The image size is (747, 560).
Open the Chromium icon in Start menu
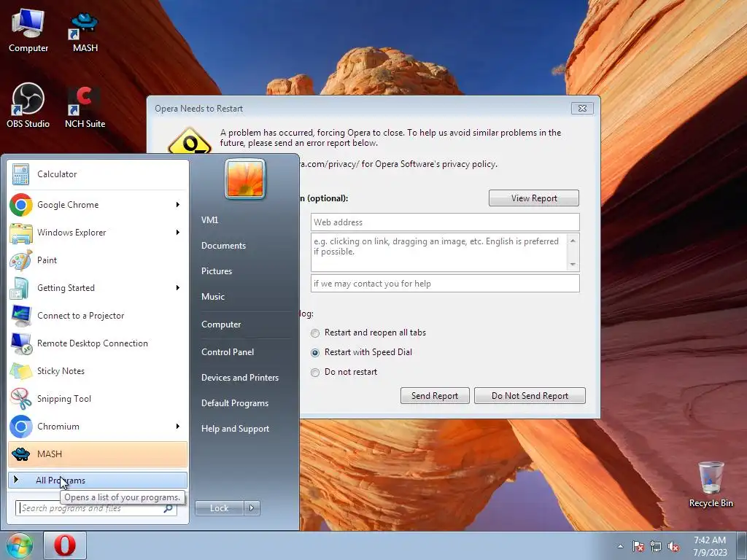(x=20, y=426)
